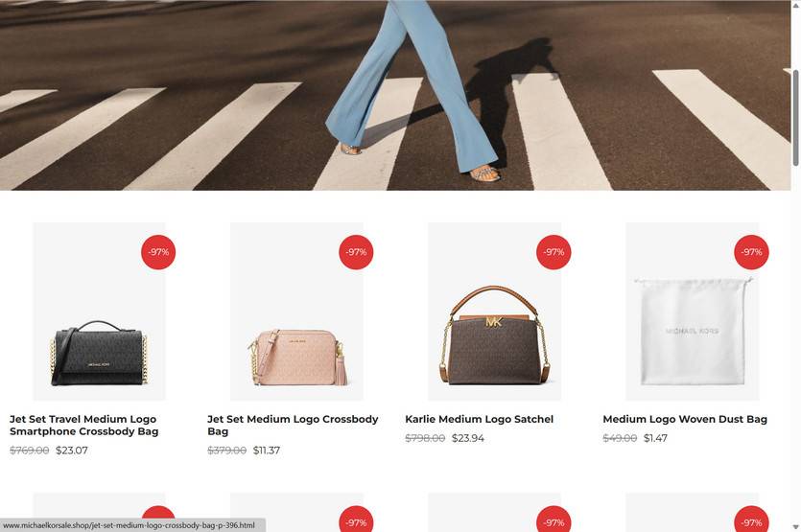This screenshot has height=532, width=801.
Task: Click the -97% badge on Karlie Satchel
Action: click(x=554, y=252)
